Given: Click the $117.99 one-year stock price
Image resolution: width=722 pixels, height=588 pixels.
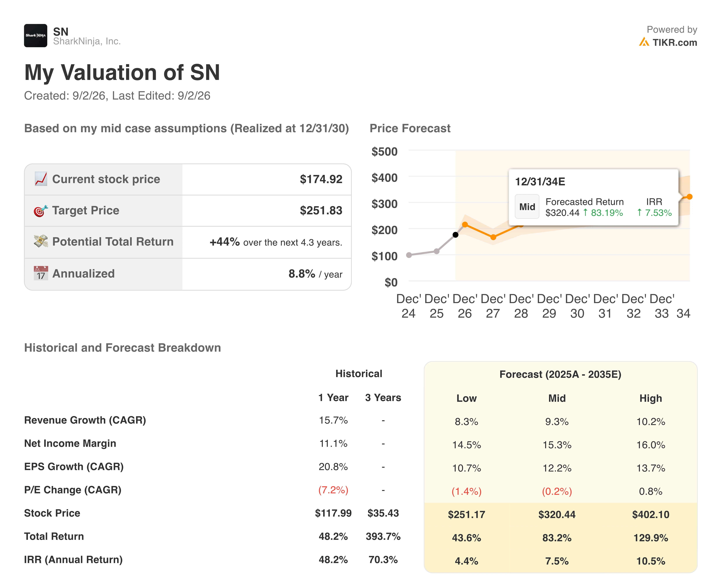Looking at the screenshot, I should pos(333,513).
